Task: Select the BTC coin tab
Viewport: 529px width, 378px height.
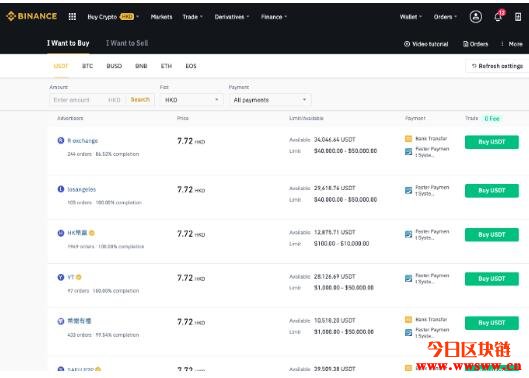Action: [87, 66]
